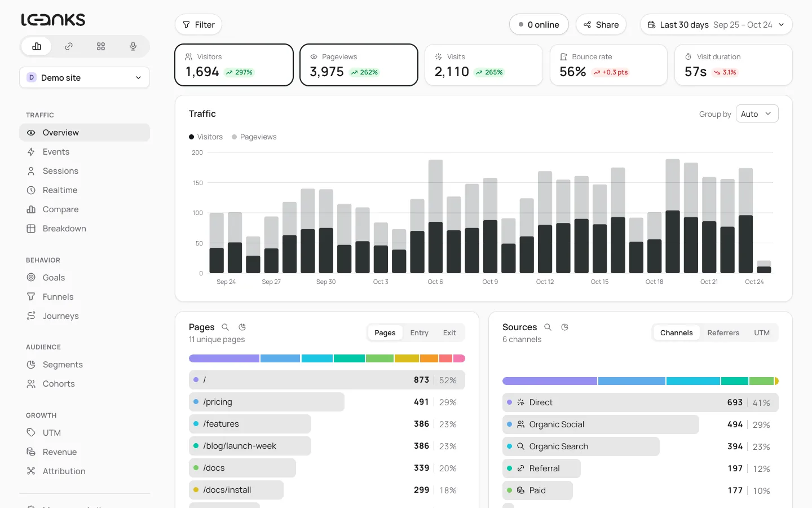Open Breakdown in the sidebar
Viewport: 812px width, 508px height.
point(85,229)
